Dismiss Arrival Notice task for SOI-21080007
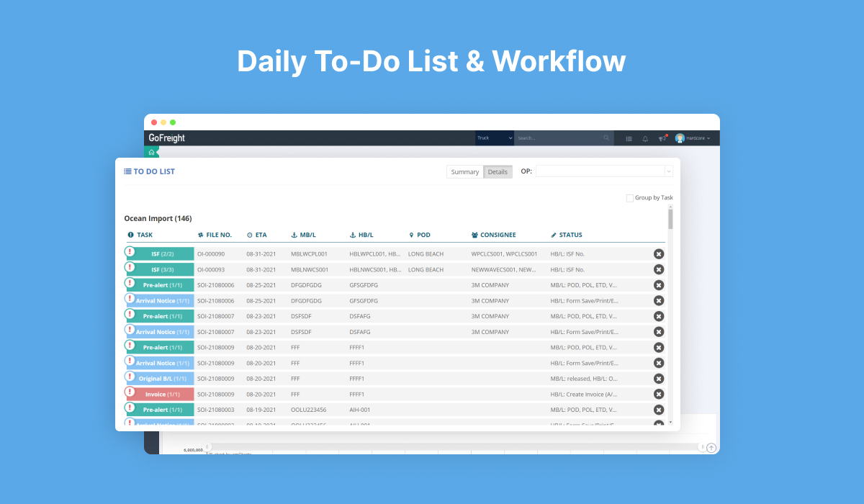Viewport: 864px width, 504px height. point(658,332)
